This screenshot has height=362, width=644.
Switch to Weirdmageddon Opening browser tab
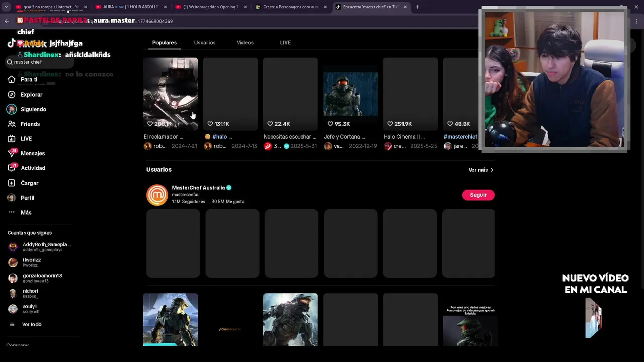pos(210,7)
